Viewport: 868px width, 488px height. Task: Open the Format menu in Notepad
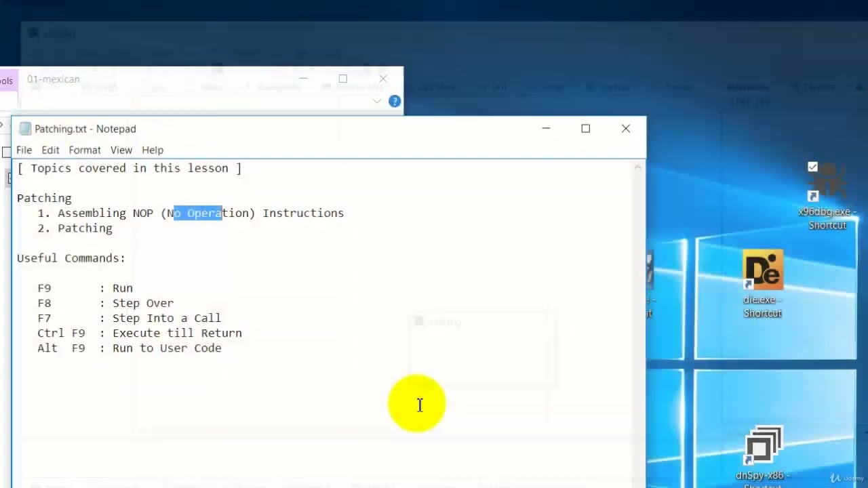click(85, 150)
